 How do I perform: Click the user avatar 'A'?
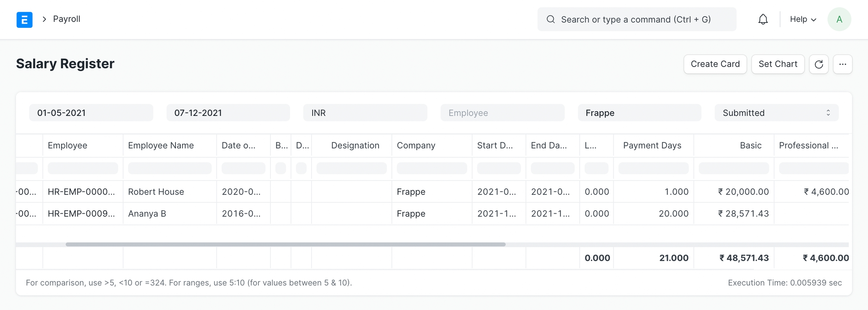(x=839, y=19)
